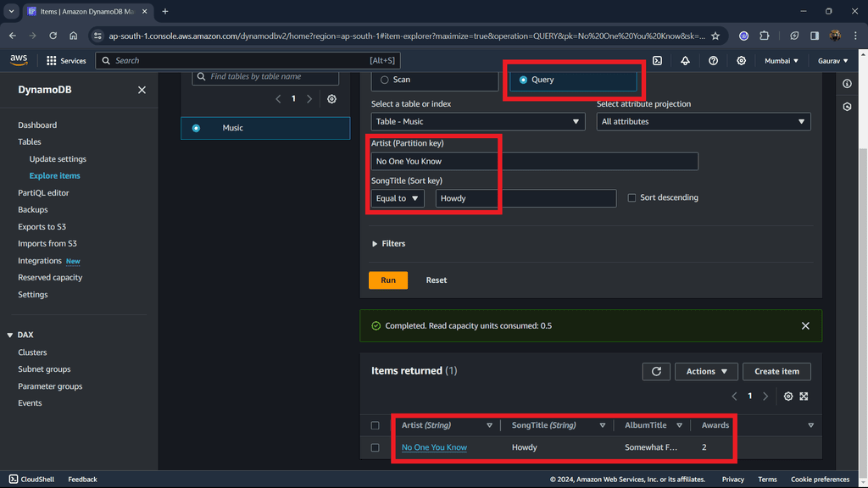Run the query with the Run button

click(x=388, y=280)
